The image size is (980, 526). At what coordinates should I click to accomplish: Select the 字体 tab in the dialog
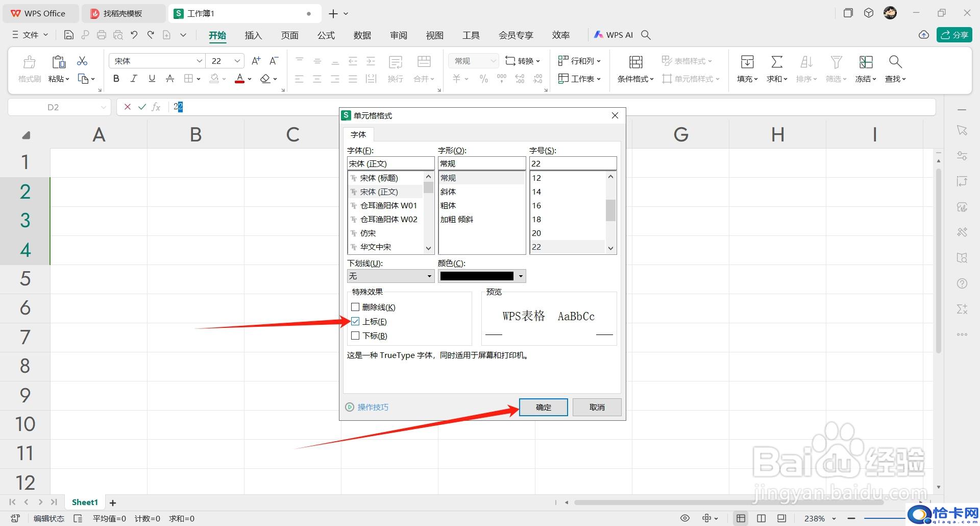[358, 134]
